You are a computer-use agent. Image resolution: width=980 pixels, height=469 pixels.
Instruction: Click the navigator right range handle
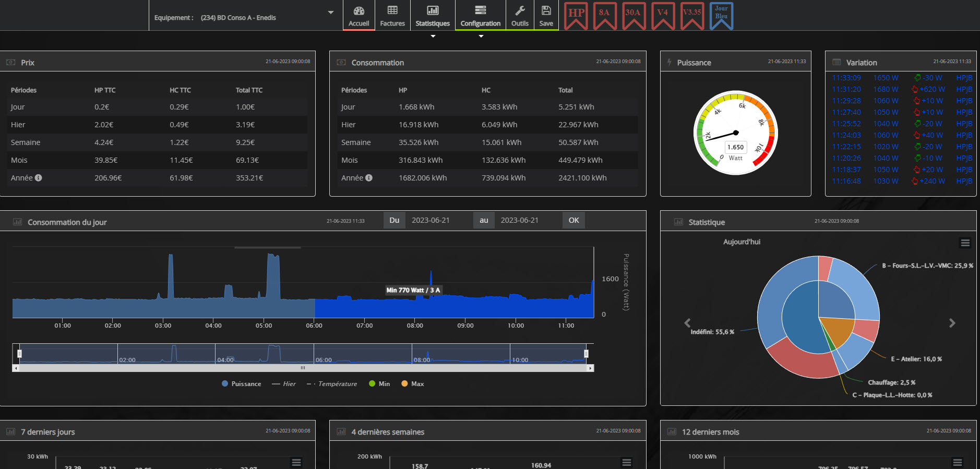pos(586,354)
